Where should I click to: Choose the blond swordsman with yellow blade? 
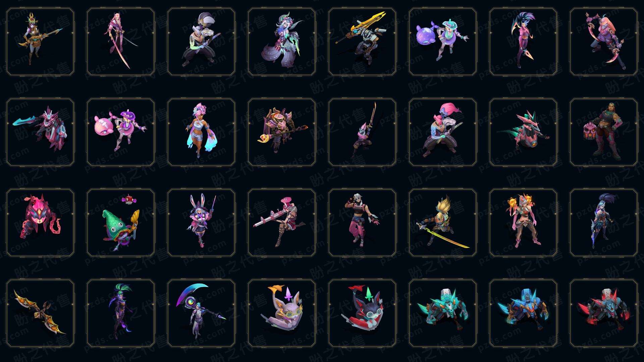point(443,223)
